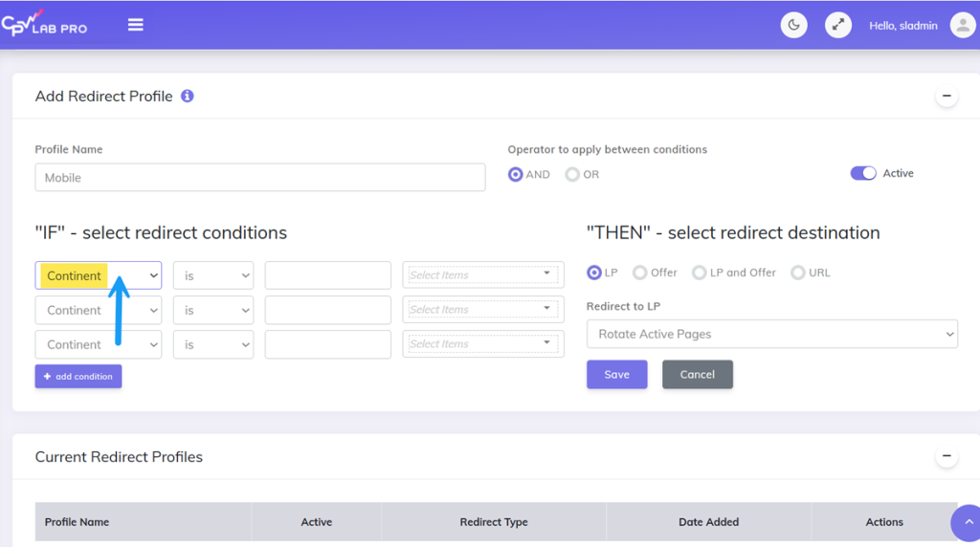Open the hamburger navigation menu
This screenshot has width=980, height=547.
136,25
